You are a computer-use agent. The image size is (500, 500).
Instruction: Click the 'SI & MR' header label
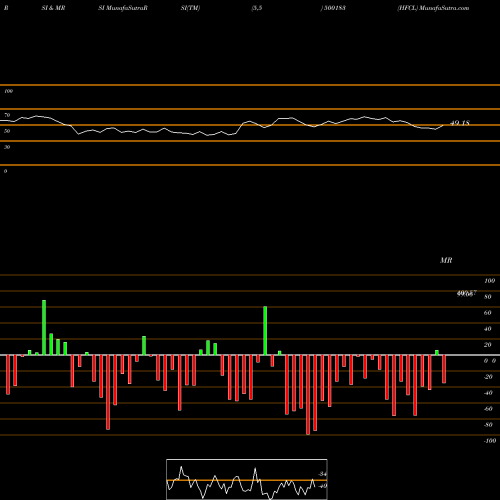[53, 8]
